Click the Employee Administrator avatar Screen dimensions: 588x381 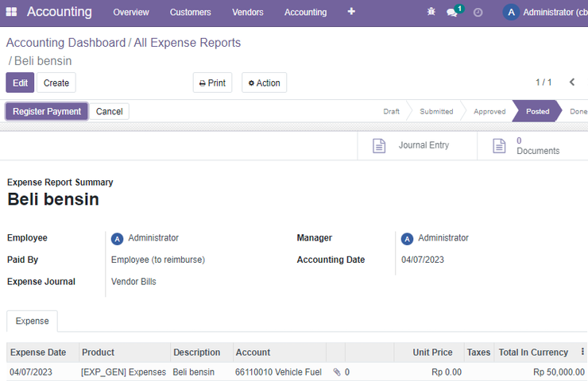117,239
